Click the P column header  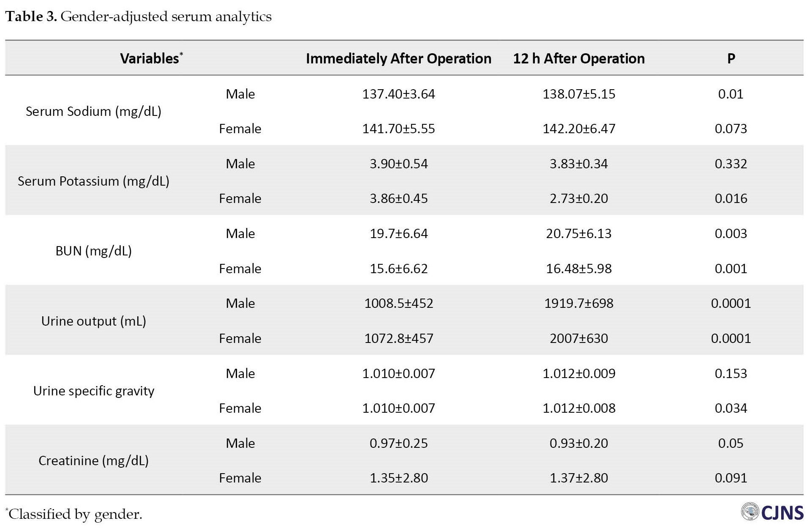(731, 58)
